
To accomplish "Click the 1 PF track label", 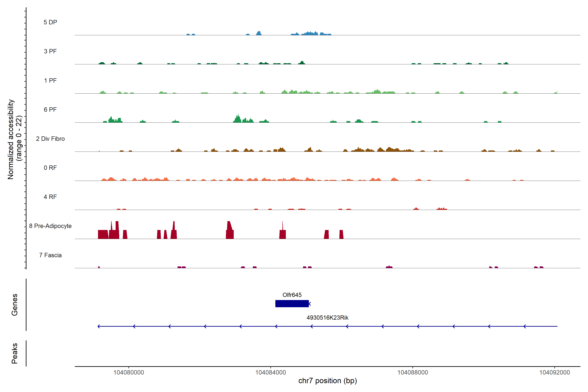I will point(50,81).
